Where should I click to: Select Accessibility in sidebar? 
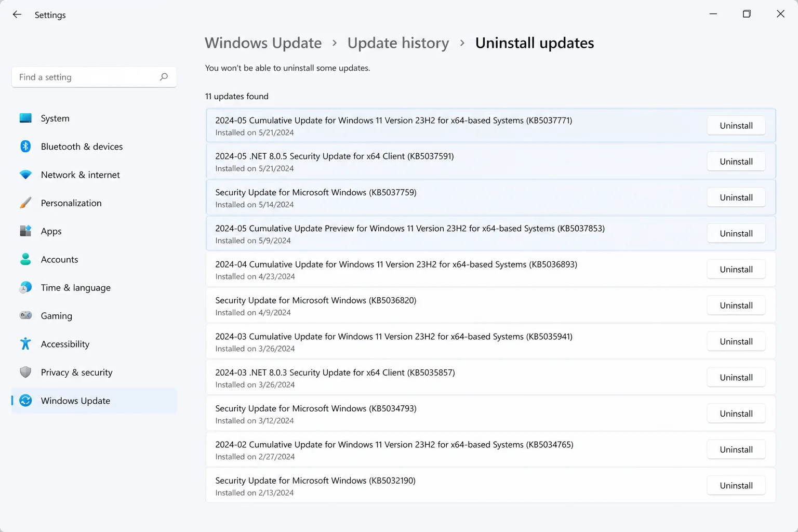coord(94,344)
